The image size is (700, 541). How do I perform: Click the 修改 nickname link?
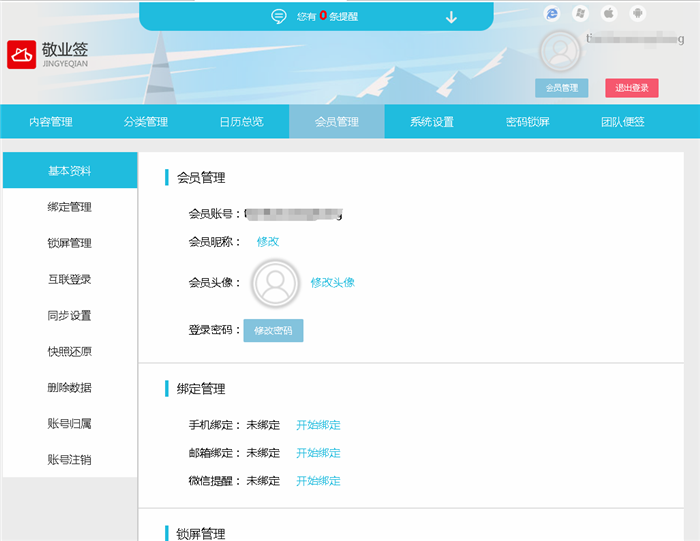pyautogui.click(x=267, y=241)
